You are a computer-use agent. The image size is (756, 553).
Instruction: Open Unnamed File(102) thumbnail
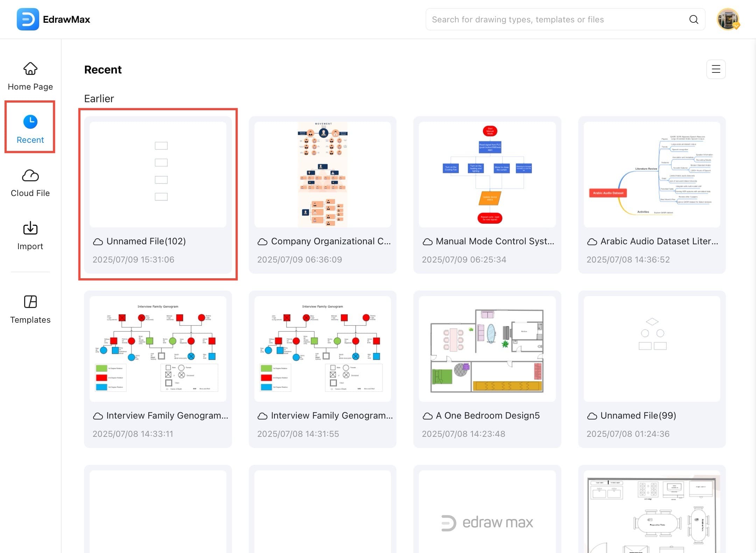(x=158, y=174)
